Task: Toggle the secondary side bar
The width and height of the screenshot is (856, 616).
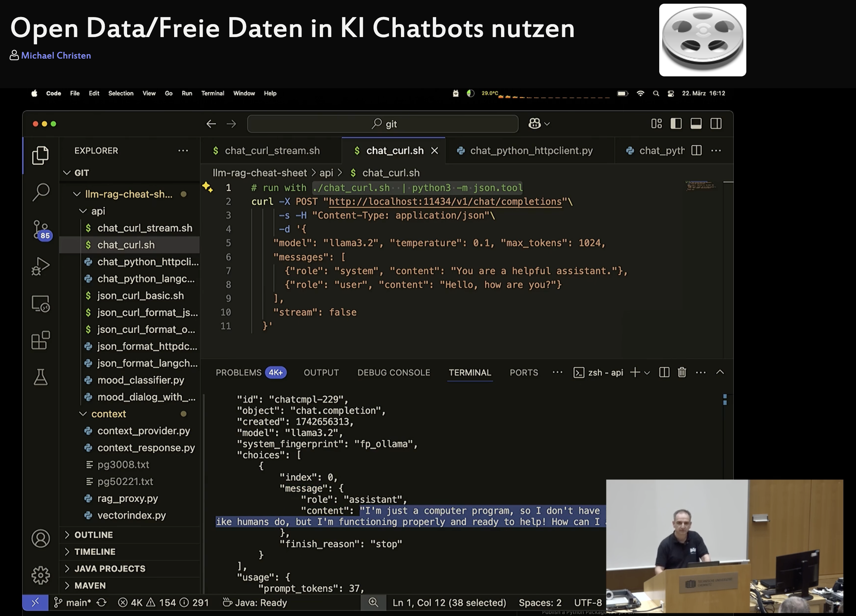Action: [x=716, y=124]
